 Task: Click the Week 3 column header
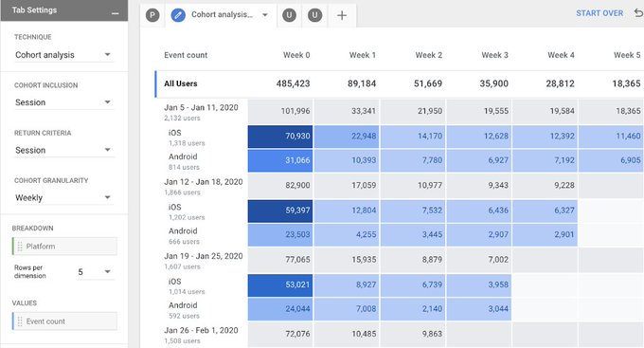coord(495,55)
